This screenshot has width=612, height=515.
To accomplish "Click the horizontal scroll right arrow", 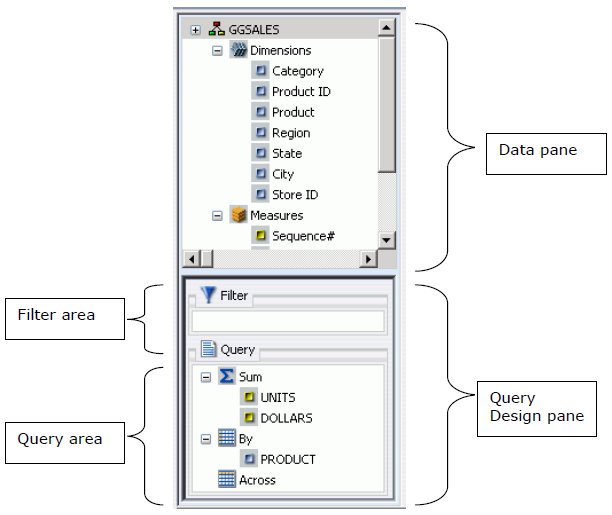I will [368, 259].
